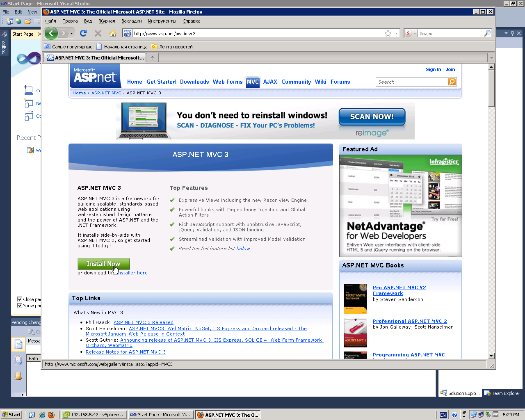Switch to the Solution Explorer tab

(460, 393)
